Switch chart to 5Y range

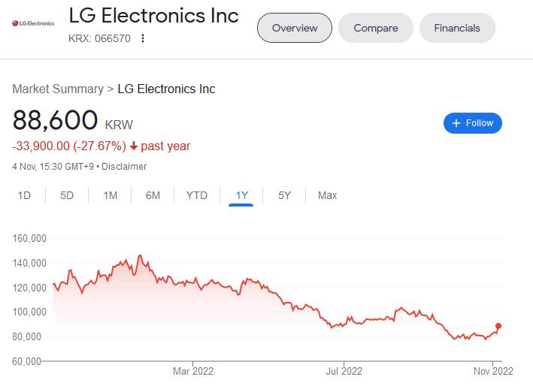click(284, 195)
